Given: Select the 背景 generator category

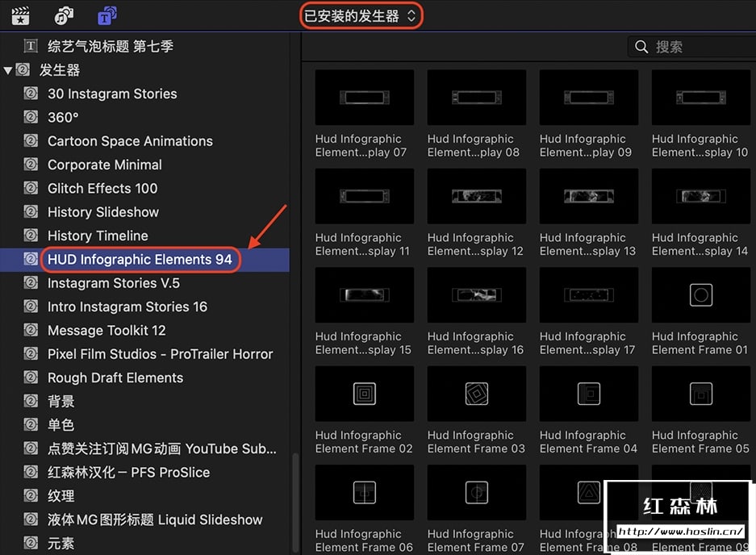Looking at the screenshot, I should (x=61, y=401).
